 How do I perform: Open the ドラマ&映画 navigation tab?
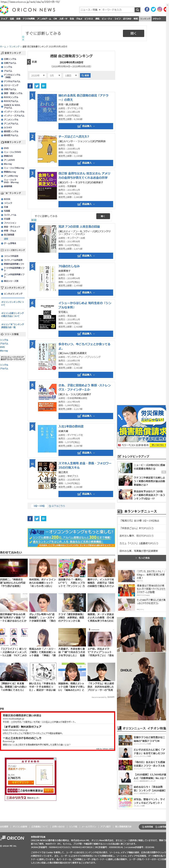(x=29, y=19)
